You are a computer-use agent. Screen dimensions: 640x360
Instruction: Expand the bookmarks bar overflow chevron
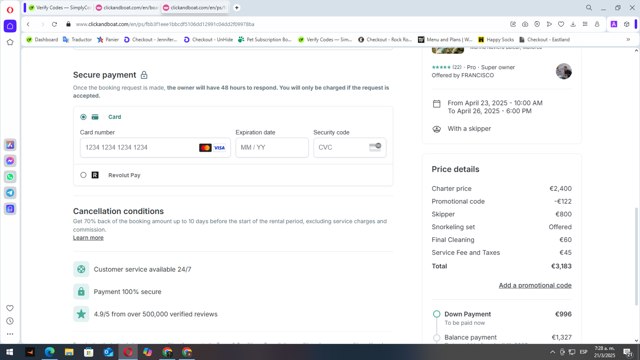coord(628,40)
